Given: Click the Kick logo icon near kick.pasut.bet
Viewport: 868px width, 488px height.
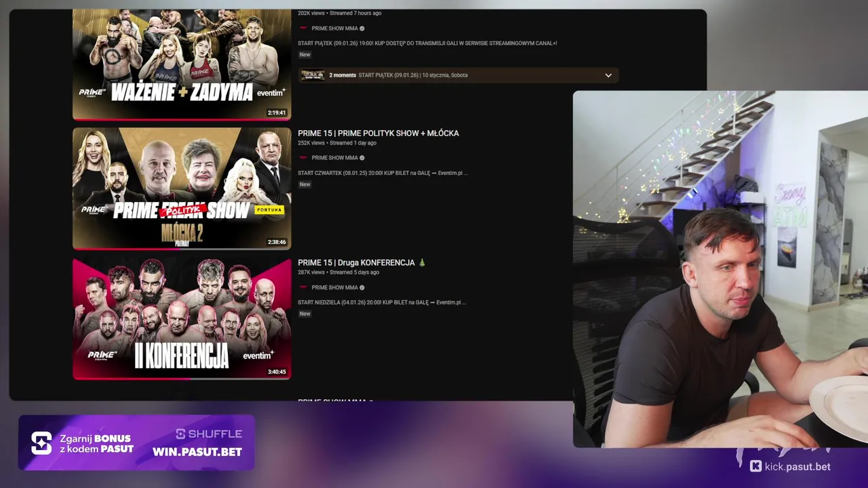Looking at the screenshot, I should 755,466.
